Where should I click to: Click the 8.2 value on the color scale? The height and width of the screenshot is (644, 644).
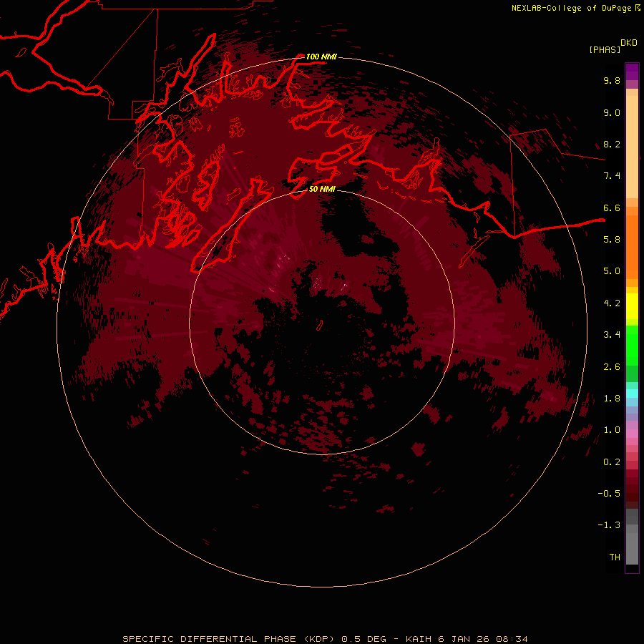(x=612, y=144)
